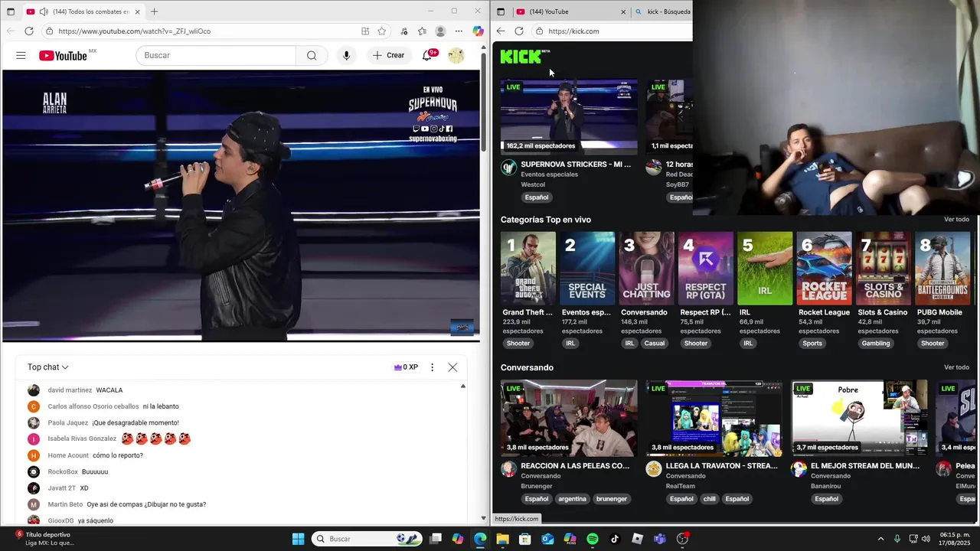Open Special Events category card
Viewport: 980px width, 551px height.
point(587,269)
